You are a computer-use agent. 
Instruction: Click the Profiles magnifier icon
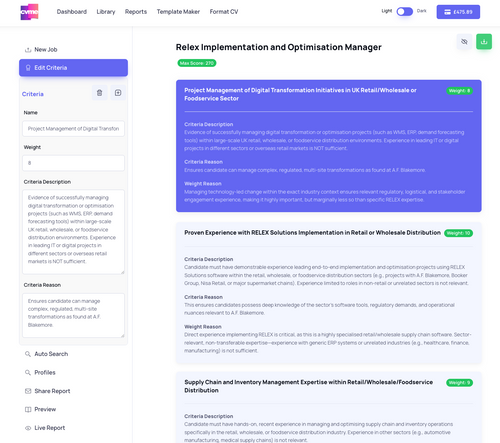click(x=28, y=372)
